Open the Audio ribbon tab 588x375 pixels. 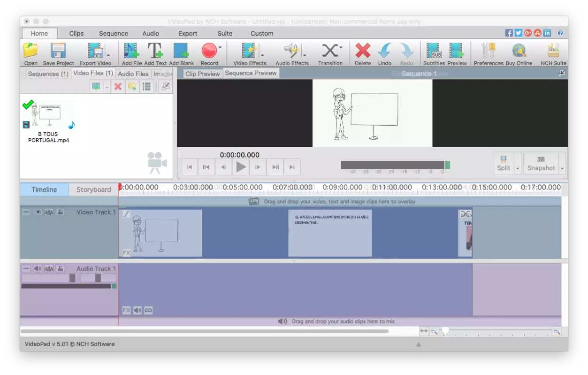pyautogui.click(x=151, y=33)
